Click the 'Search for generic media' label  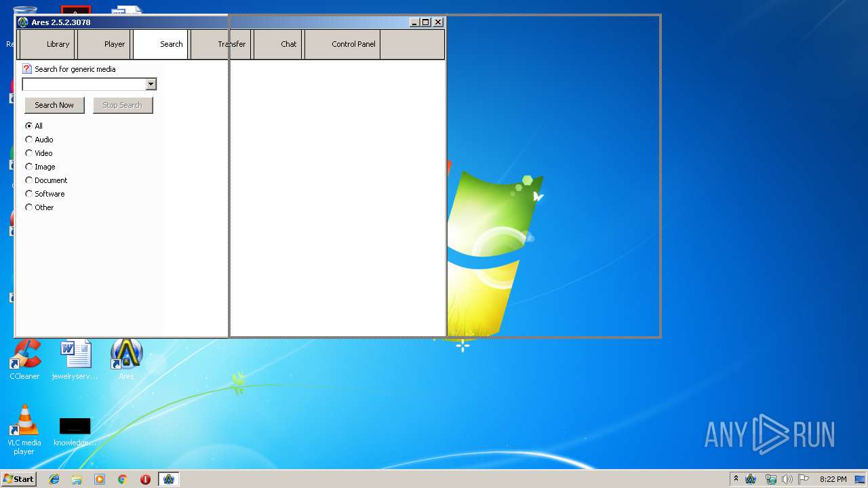point(75,69)
